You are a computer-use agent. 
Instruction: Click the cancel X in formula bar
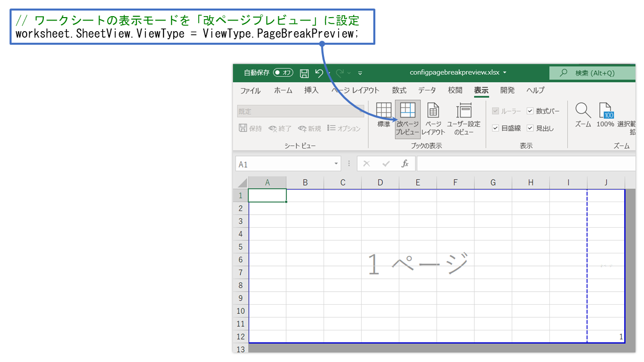coord(367,164)
